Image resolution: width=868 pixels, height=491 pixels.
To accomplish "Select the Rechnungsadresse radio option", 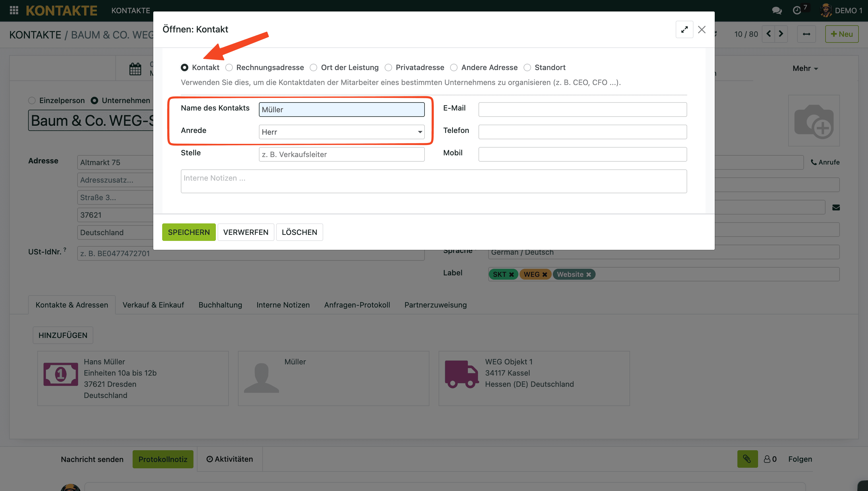I will point(229,67).
